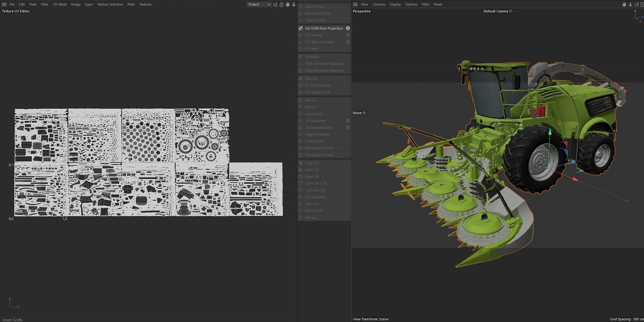This screenshot has width=644, height=322.
Task: Open UV Straighten settings gear
Action: click(x=348, y=121)
